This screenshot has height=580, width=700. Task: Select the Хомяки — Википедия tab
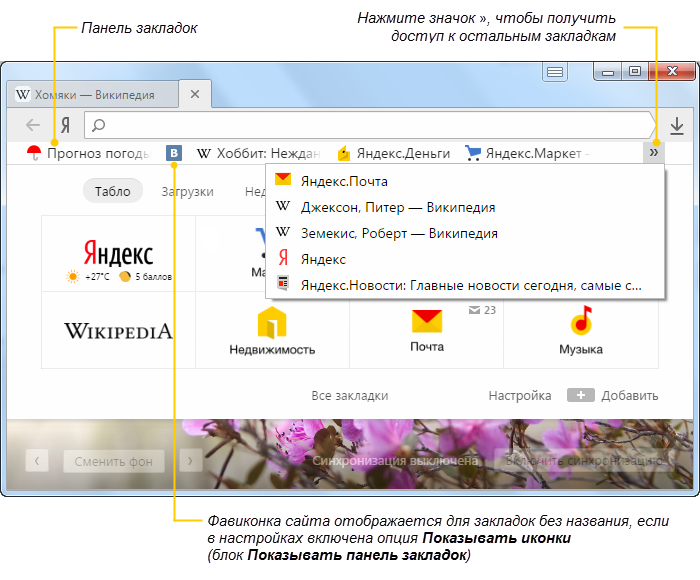pyautogui.click(x=93, y=94)
